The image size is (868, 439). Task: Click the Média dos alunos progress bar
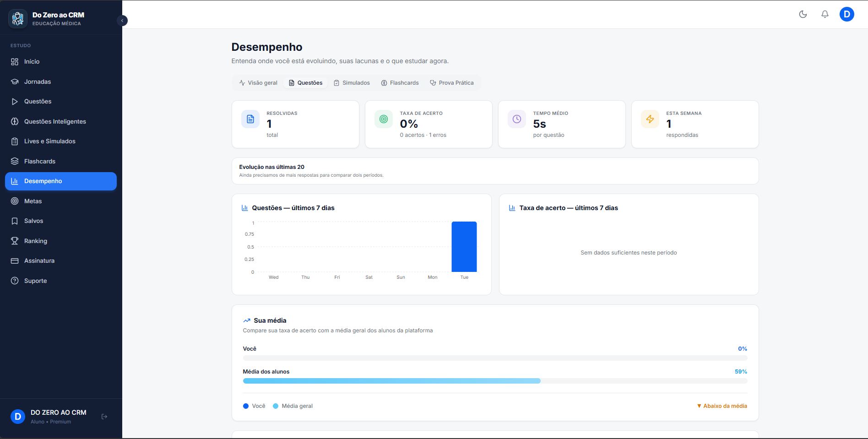click(495, 381)
